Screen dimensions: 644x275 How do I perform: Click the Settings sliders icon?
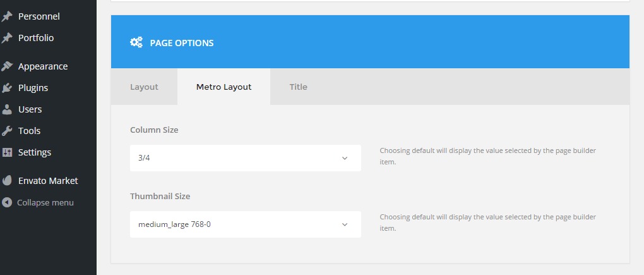click(x=7, y=152)
